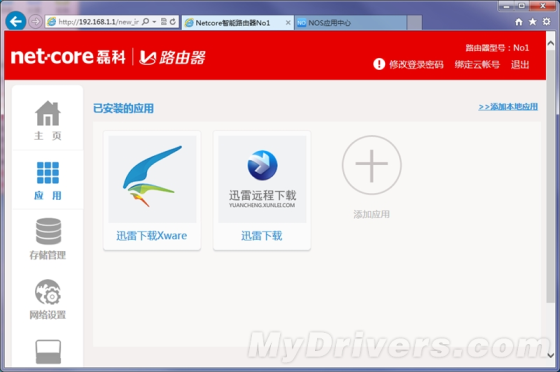Click the page scrollbar up arrow
Image resolution: width=560 pixels, height=372 pixels.
[x=551, y=43]
